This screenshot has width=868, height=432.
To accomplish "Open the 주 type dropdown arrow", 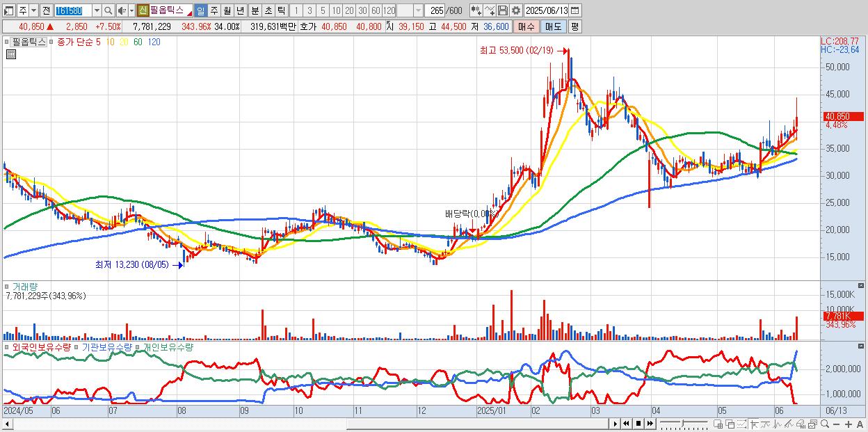I will [x=33, y=10].
